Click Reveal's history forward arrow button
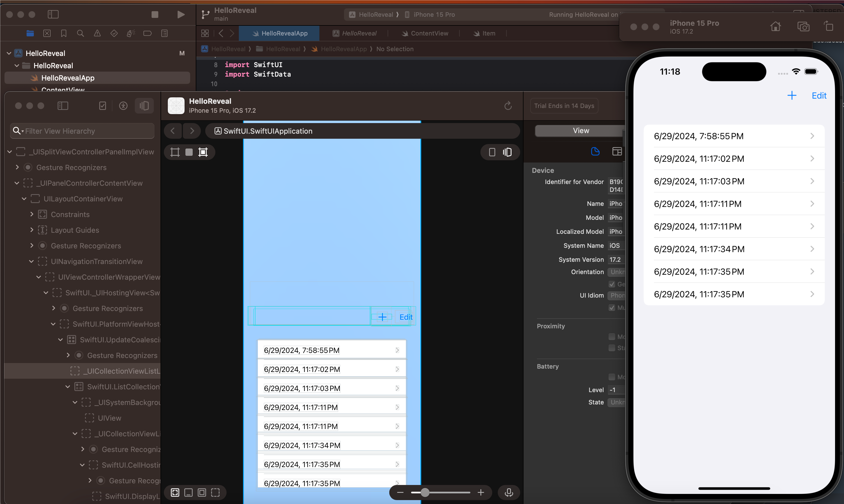This screenshot has height=504, width=844. coord(192,131)
